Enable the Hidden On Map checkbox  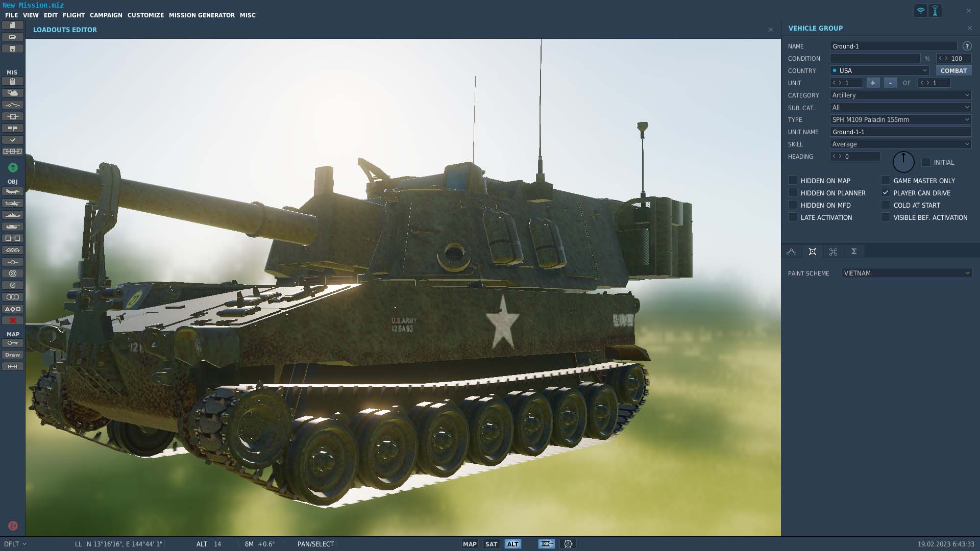(x=793, y=181)
